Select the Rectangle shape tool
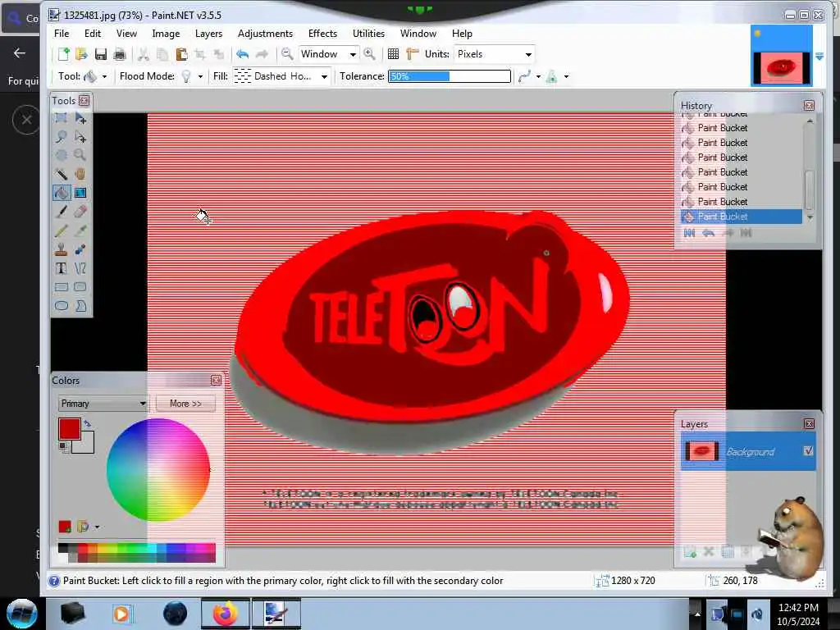840x630 pixels. (61, 287)
